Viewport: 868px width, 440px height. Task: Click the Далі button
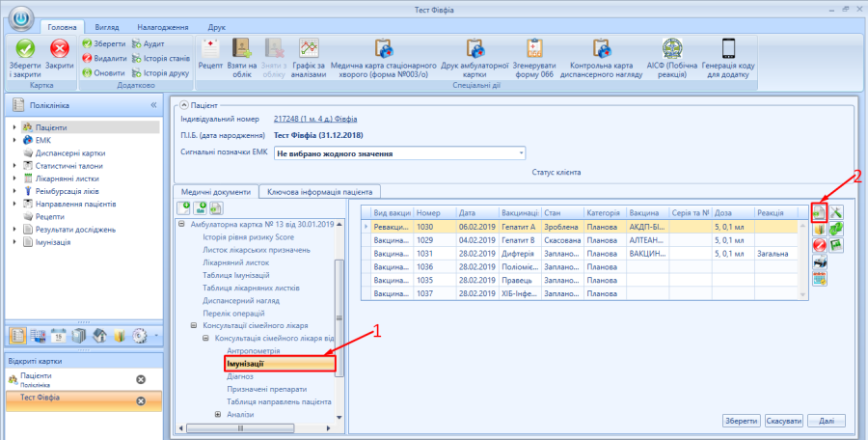pyautogui.click(x=827, y=421)
